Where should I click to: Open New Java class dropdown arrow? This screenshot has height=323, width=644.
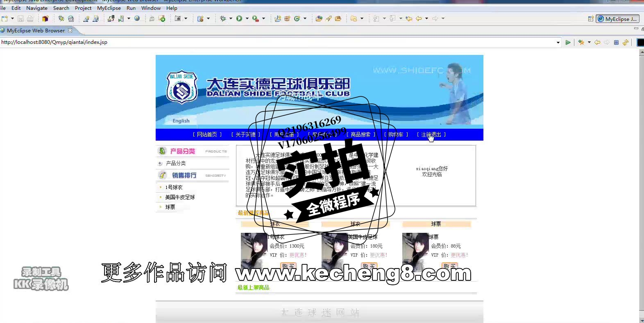305,18
